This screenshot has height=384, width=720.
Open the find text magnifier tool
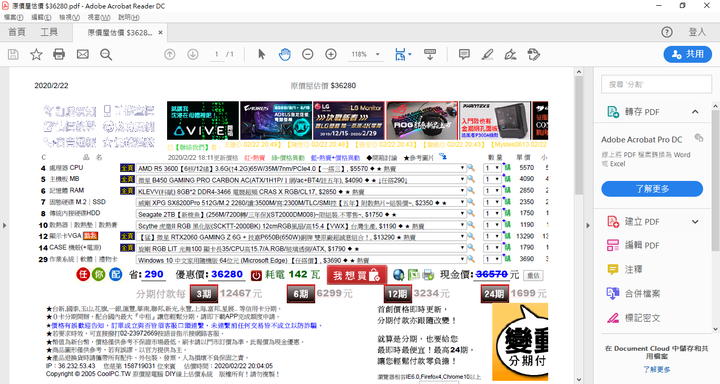click(106, 54)
